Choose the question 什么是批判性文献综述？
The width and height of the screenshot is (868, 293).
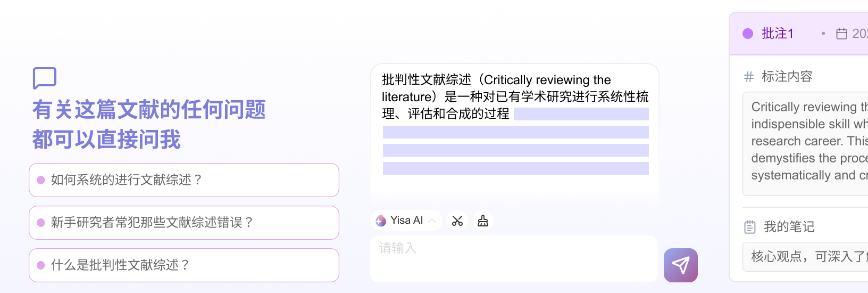click(x=184, y=265)
